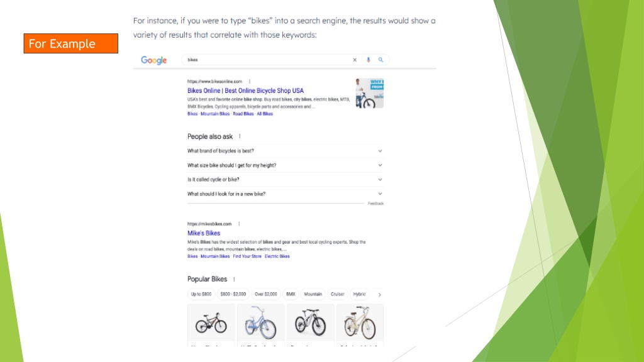Select the Mountain filter chip
Image resolution: width=644 pixels, height=362 pixels.
pos(313,294)
